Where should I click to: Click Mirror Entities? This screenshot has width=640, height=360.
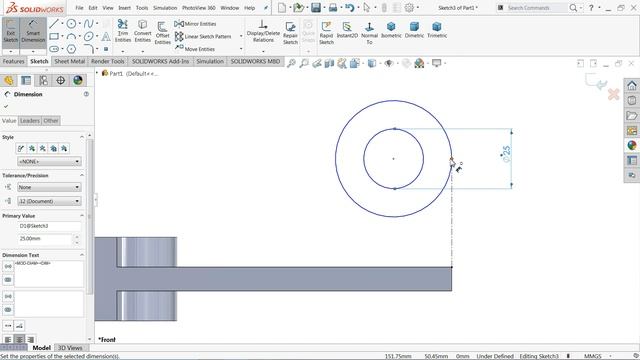pos(196,24)
